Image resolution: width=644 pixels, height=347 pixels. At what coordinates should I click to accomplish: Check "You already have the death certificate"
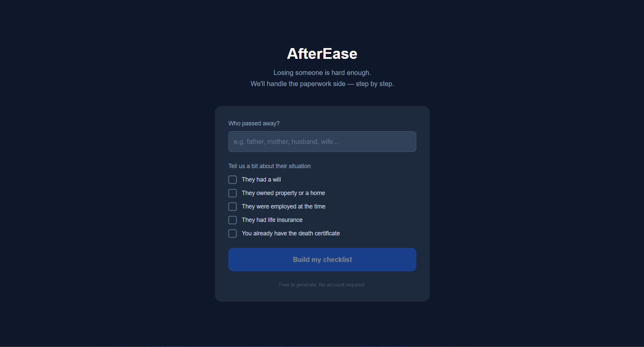232,233
